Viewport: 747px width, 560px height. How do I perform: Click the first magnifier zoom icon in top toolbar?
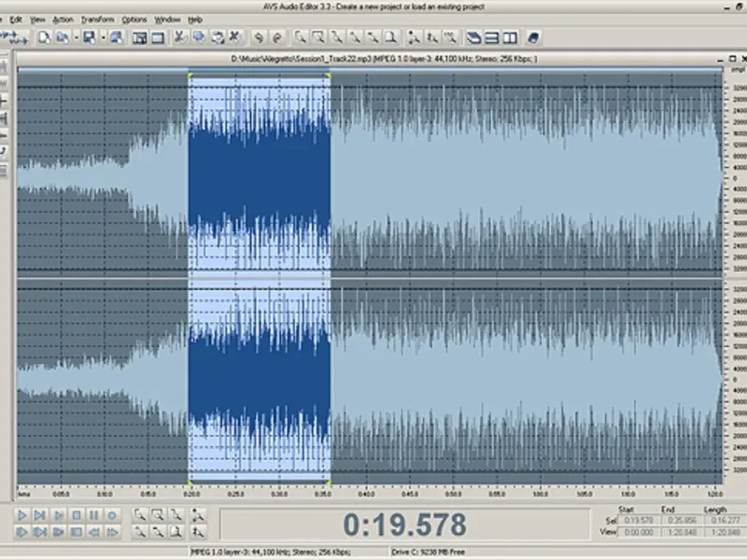[301, 37]
